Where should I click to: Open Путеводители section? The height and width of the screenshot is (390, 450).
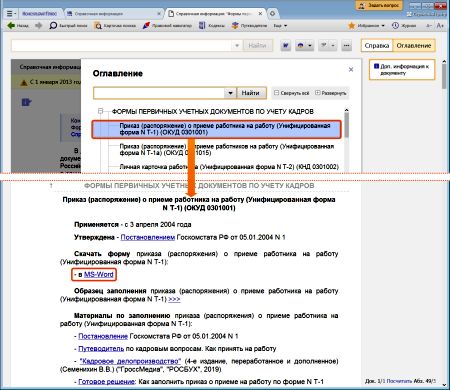[x=249, y=25]
